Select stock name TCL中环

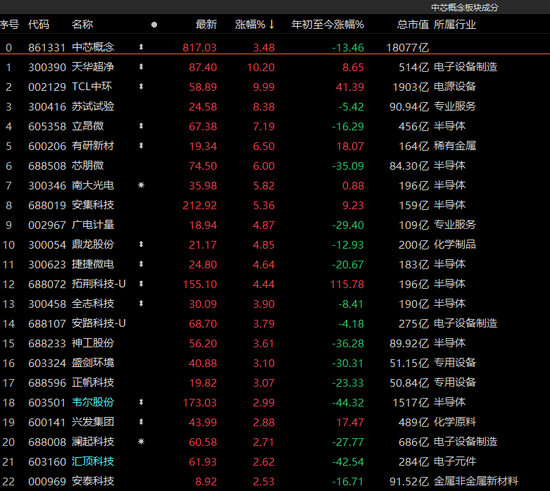92,86
